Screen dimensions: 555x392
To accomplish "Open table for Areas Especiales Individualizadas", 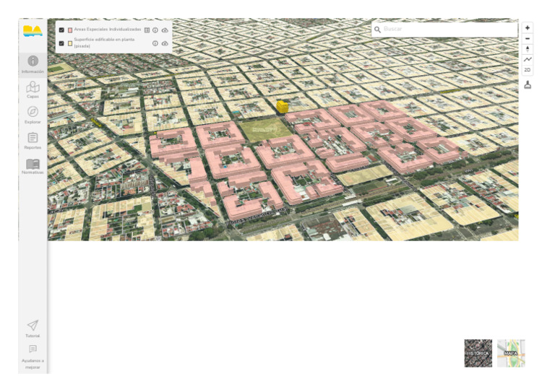I will [x=147, y=30].
